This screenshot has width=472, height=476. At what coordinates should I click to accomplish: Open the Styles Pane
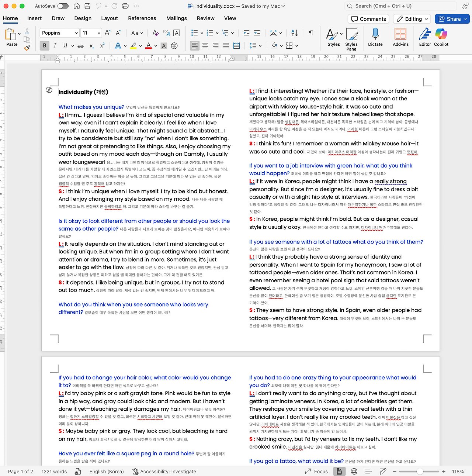(351, 39)
